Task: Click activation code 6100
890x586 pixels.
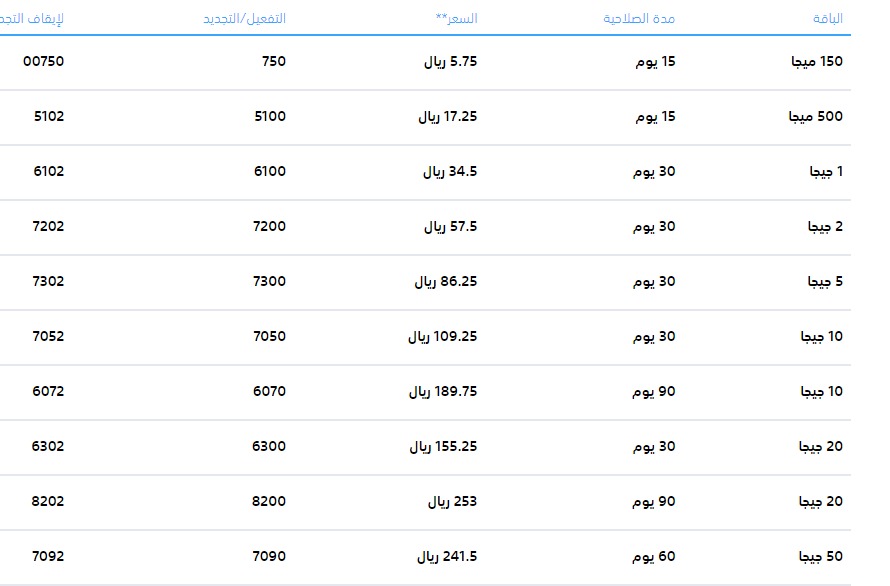Action: click(x=269, y=172)
